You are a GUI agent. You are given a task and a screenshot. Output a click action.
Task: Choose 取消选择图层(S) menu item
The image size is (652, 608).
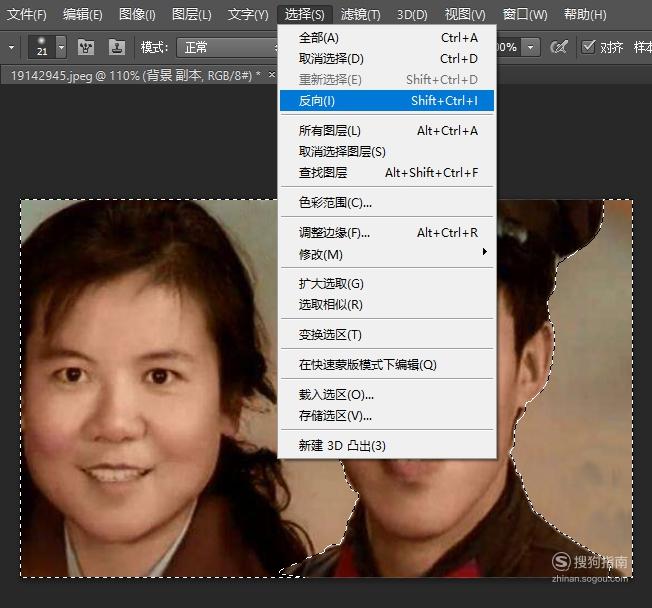coord(387,151)
